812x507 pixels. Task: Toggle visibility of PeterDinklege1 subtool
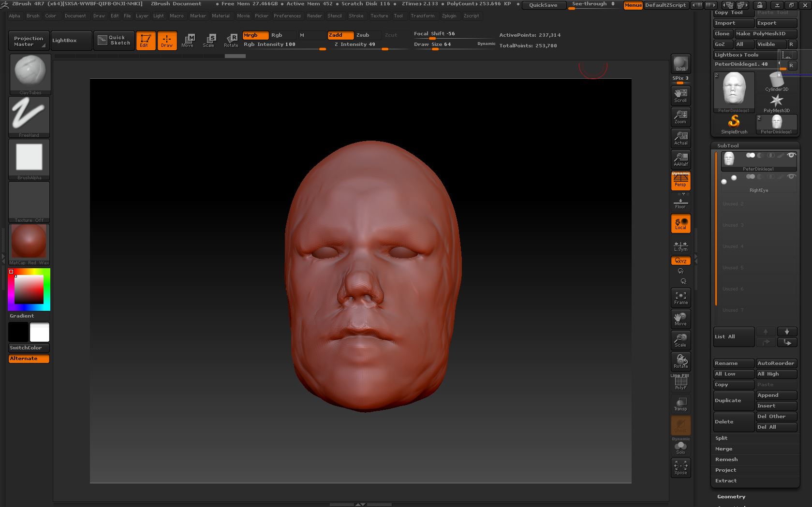tap(791, 155)
